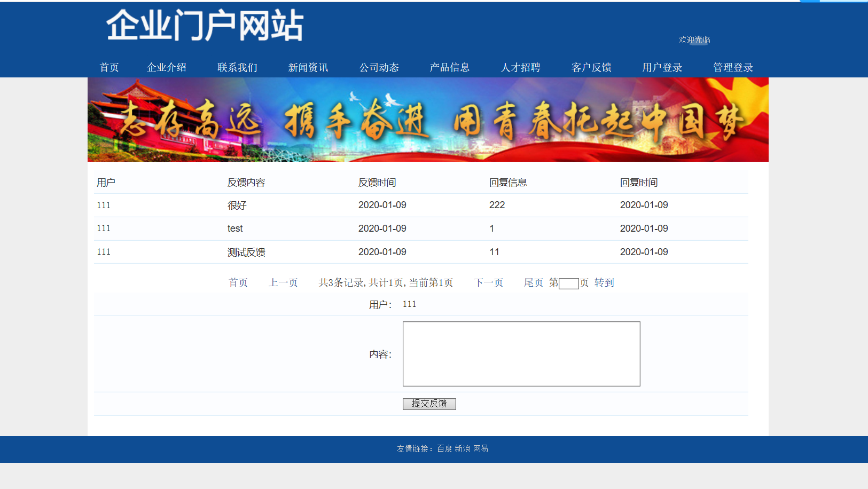Go to 企业介绍 page
The height and width of the screenshot is (489, 868).
tap(167, 67)
